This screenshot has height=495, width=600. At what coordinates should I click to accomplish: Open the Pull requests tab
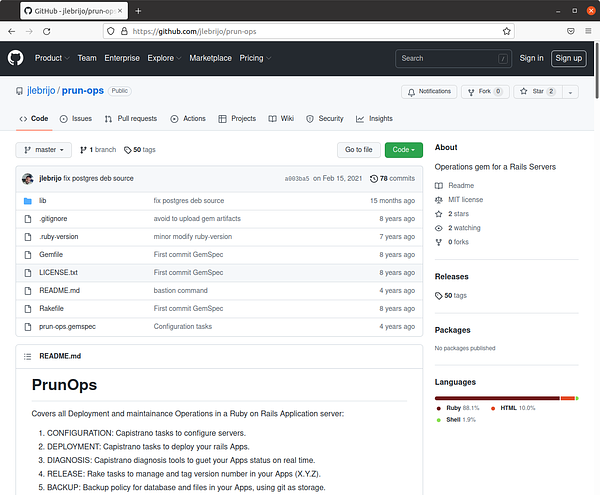point(130,118)
